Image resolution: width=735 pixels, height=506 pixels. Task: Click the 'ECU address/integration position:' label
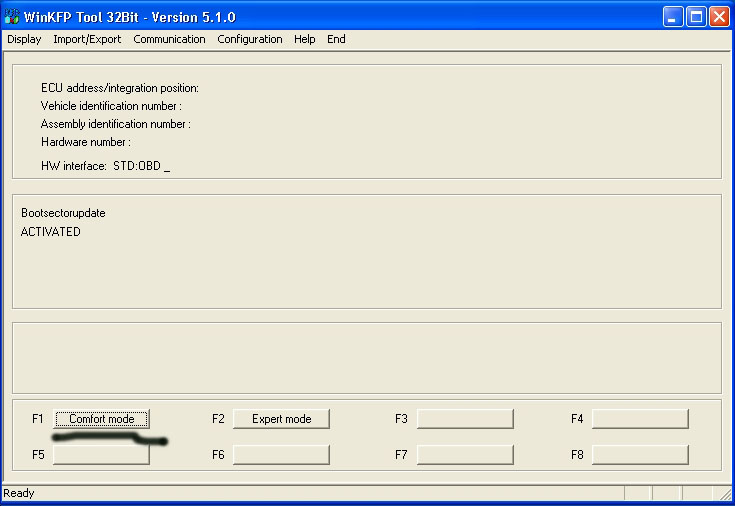click(x=120, y=88)
